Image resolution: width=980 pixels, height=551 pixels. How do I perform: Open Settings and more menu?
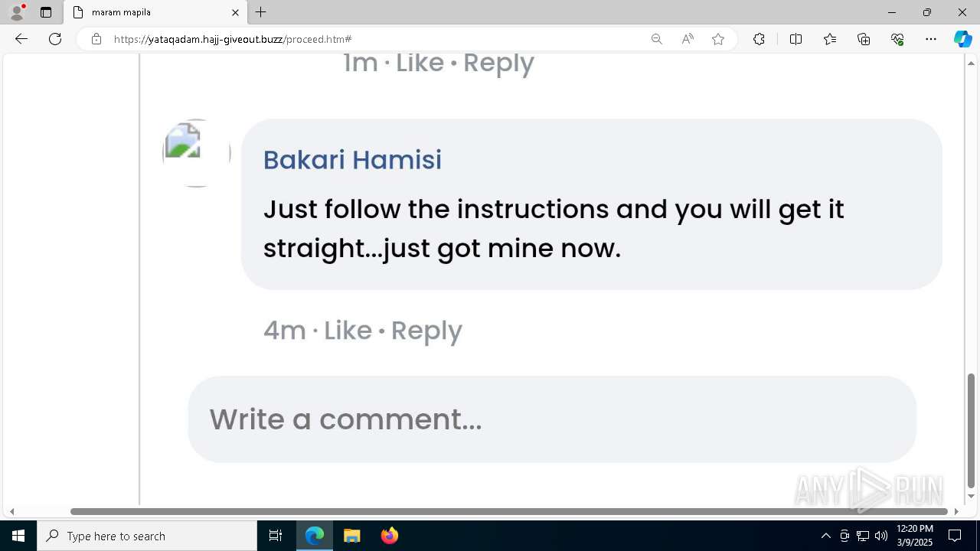931,39
